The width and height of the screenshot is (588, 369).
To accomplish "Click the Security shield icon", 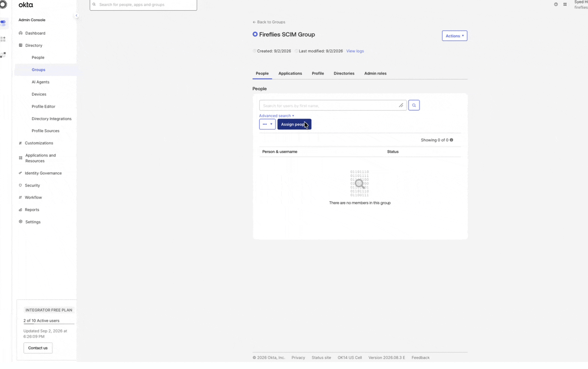I will [20, 185].
